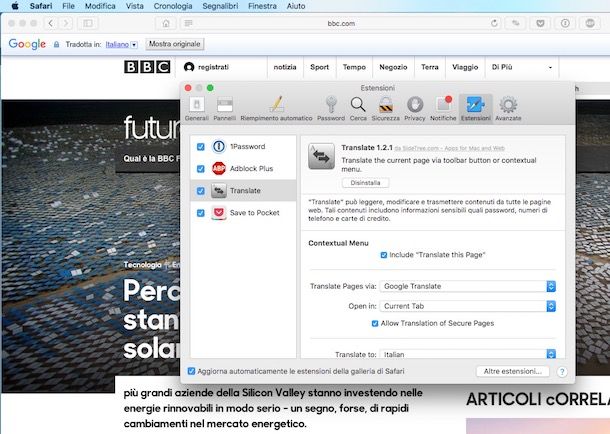Open the BBC notizia link

point(285,67)
